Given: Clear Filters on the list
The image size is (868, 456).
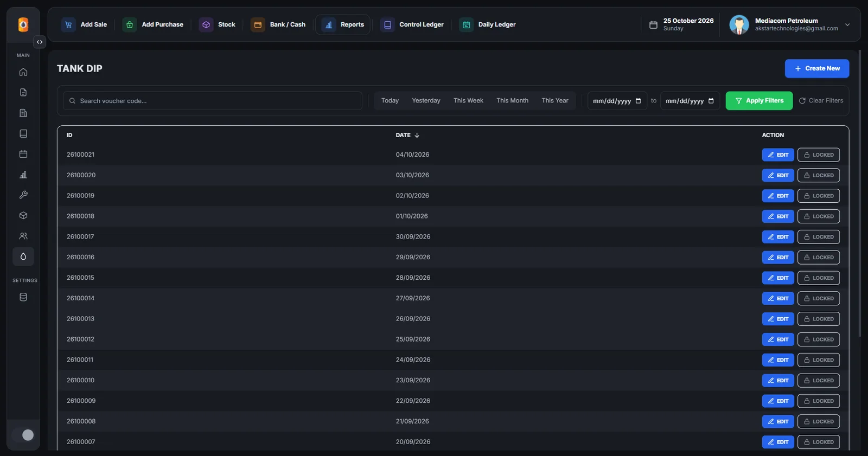Looking at the screenshot, I should coord(821,101).
